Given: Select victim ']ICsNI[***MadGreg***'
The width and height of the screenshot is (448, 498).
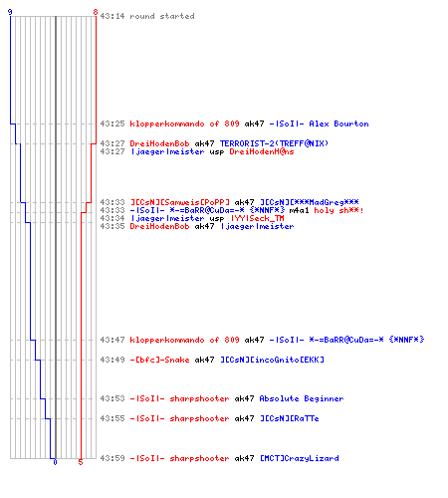Looking at the screenshot, I should click(x=310, y=202).
